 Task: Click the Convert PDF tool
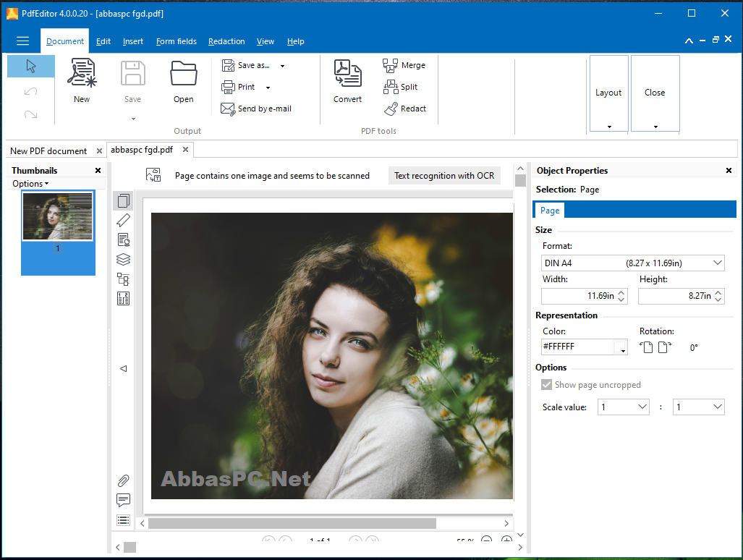point(347,81)
